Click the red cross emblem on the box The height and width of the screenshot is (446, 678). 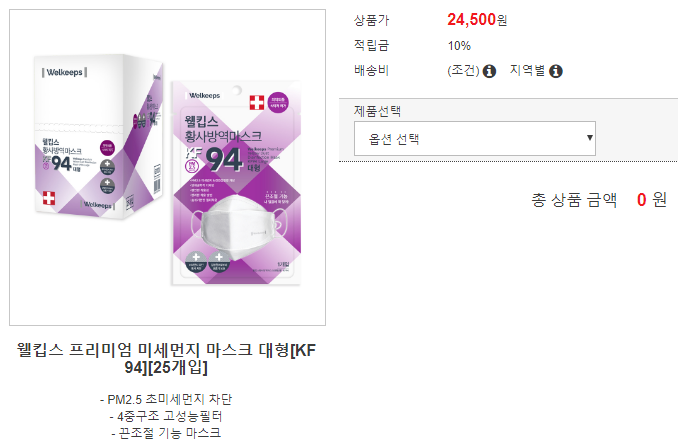49,198
